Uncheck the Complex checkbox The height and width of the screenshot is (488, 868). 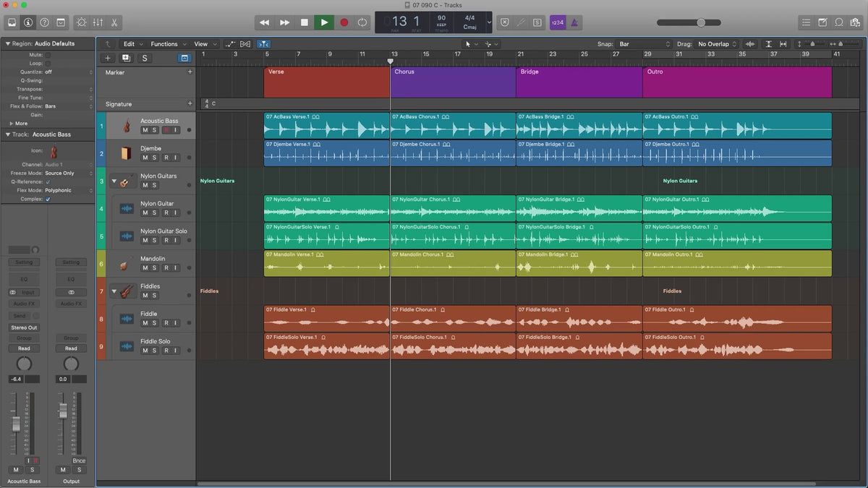[x=48, y=199]
